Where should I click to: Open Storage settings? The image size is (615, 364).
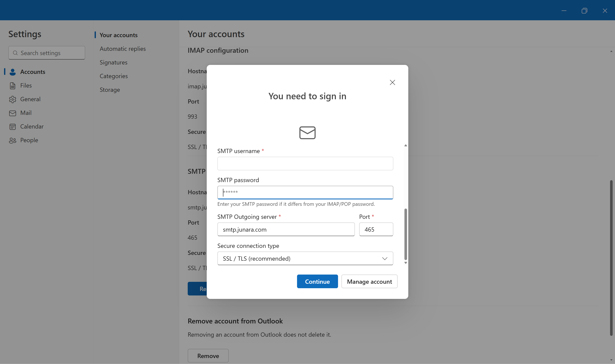coord(110,90)
